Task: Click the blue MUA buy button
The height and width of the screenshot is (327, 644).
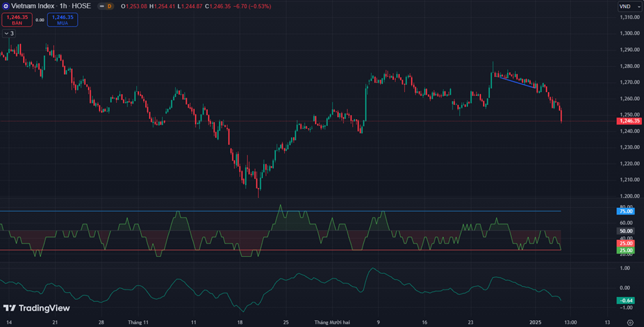Action: coord(62,20)
